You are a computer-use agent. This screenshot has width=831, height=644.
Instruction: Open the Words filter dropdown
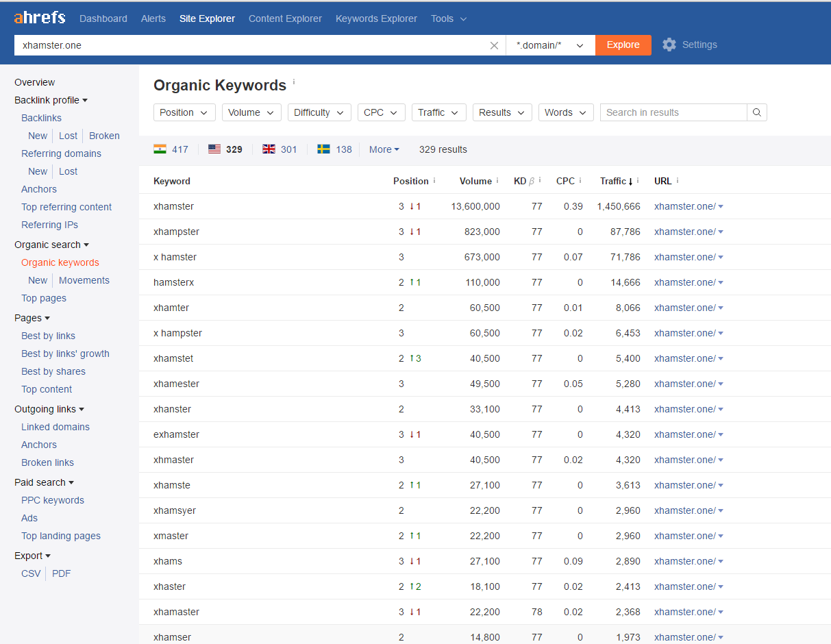[x=566, y=112]
